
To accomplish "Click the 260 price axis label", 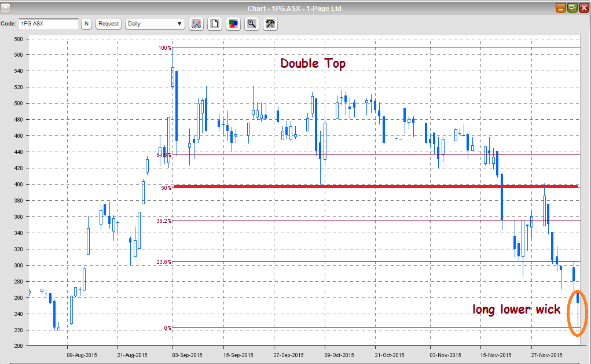I will (x=19, y=298).
